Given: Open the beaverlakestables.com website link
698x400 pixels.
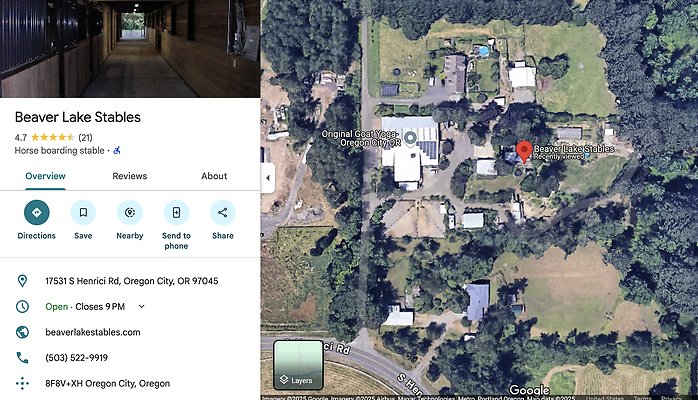Looking at the screenshot, I should tap(93, 332).
